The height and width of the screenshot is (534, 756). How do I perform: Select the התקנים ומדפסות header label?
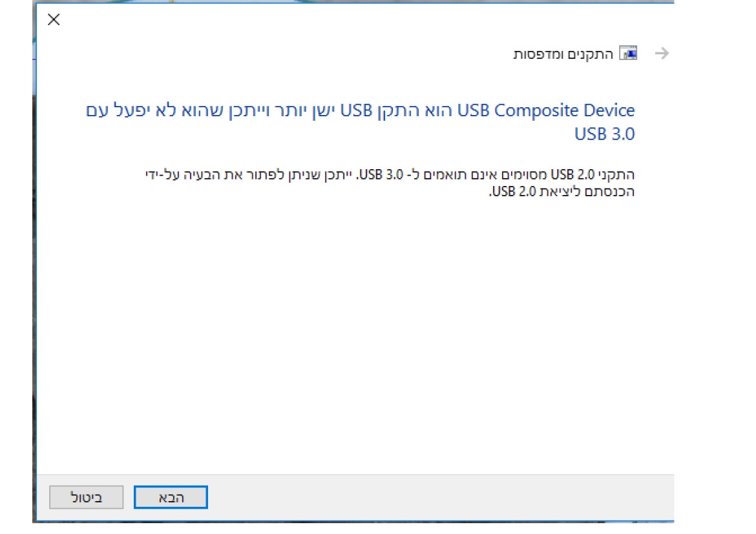coord(578,54)
